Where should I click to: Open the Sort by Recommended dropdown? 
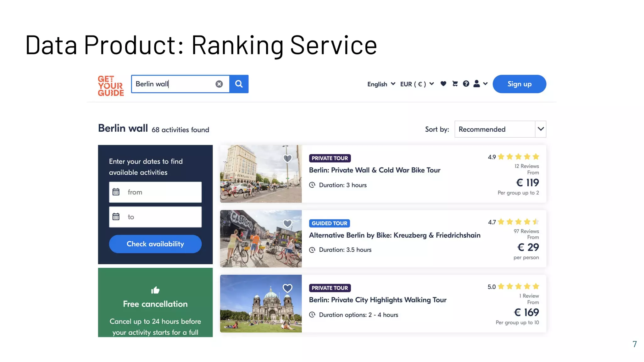coord(500,129)
